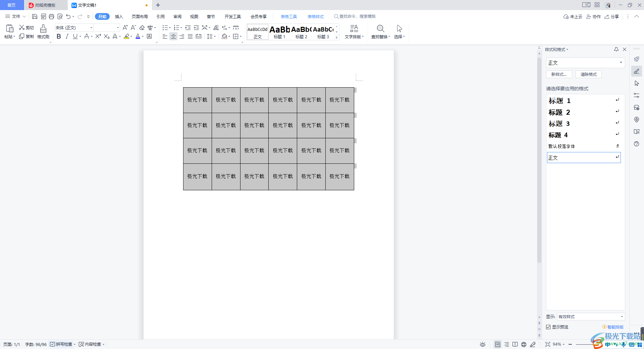This screenshot has height=349, width=644.
Task: Click the document vertical scrollbar
Action: click(x=539, y=160)
